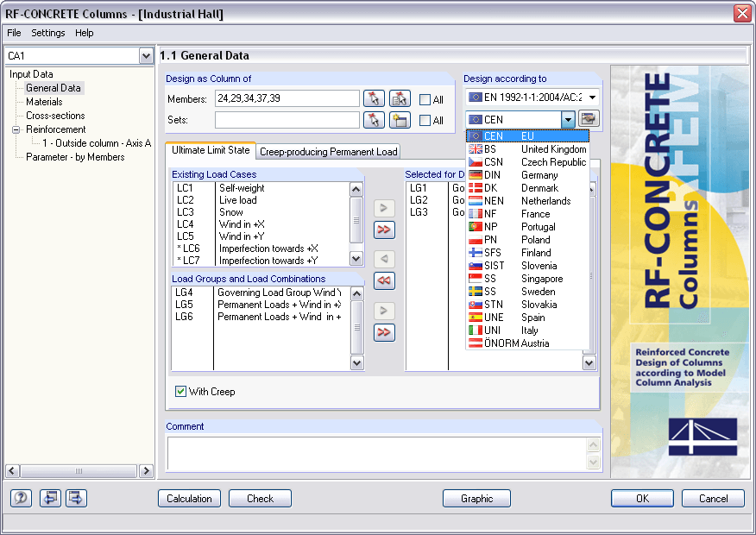Switch to Creep-producing Permanent Load tab
Image resolution: width=756 pixels, height=535 pixels.
[328, 152]
